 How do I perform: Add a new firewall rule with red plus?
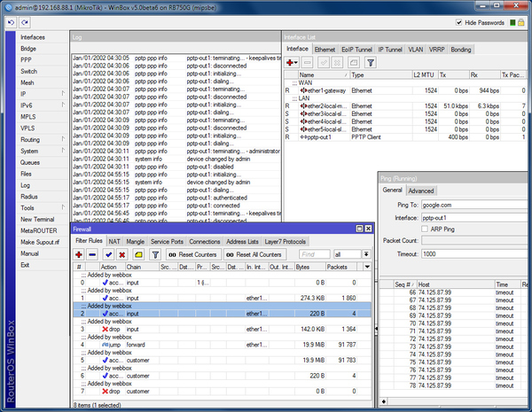click(80, 253)
